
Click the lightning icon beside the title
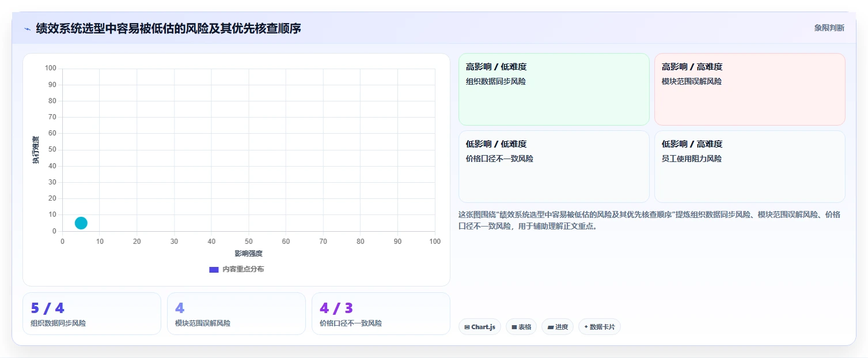27,28
